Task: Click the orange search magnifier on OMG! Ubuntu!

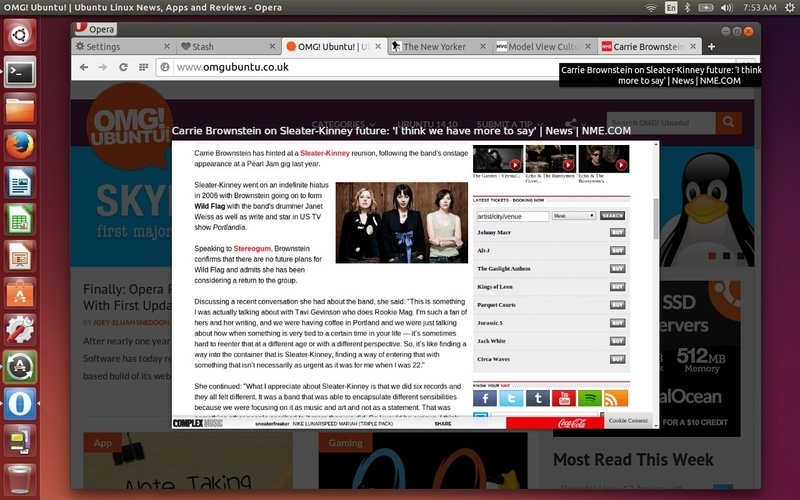Action: pyautogui.click(x=728, y=122)
